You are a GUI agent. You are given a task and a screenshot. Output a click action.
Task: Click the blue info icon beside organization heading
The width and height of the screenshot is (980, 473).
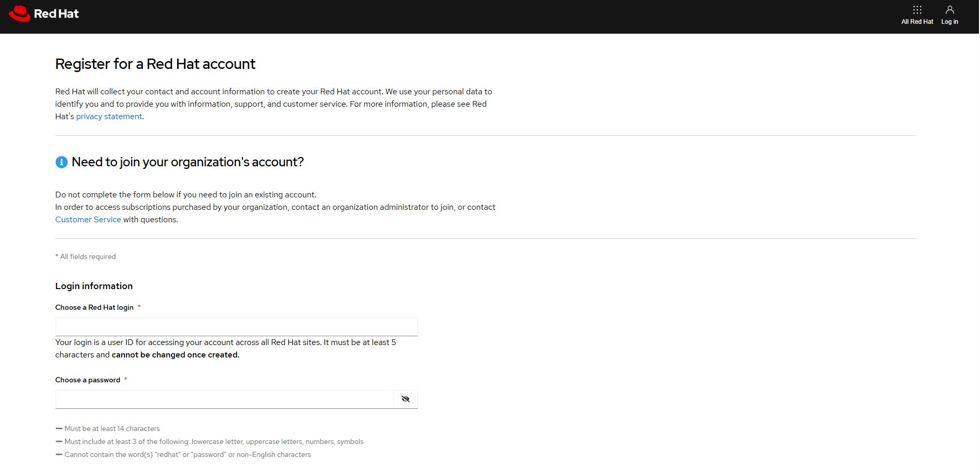[x=62, y=162]
